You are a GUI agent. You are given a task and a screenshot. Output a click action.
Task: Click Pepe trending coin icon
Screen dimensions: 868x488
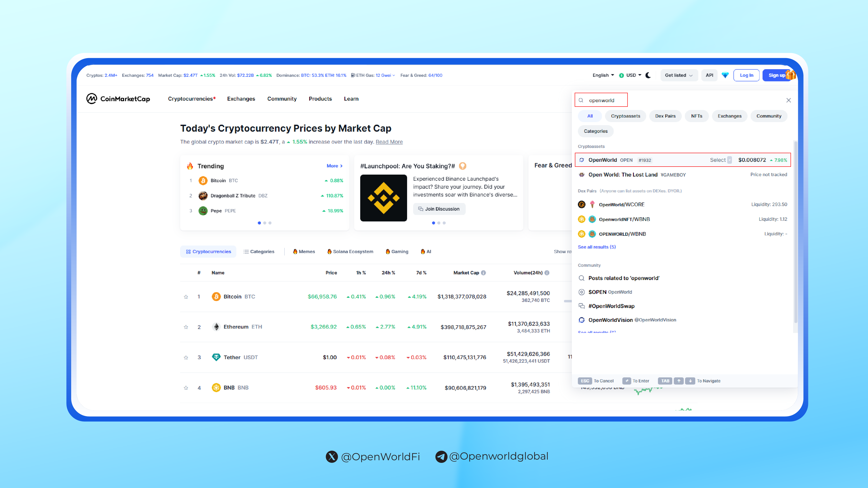[x=203, y=211]
